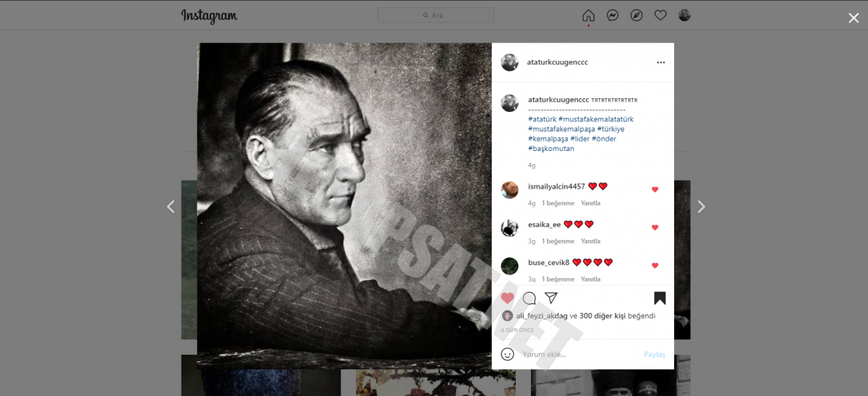Open the #başkomutan hashtag
This screenshot has width=868, height=396.
point(551,149)
